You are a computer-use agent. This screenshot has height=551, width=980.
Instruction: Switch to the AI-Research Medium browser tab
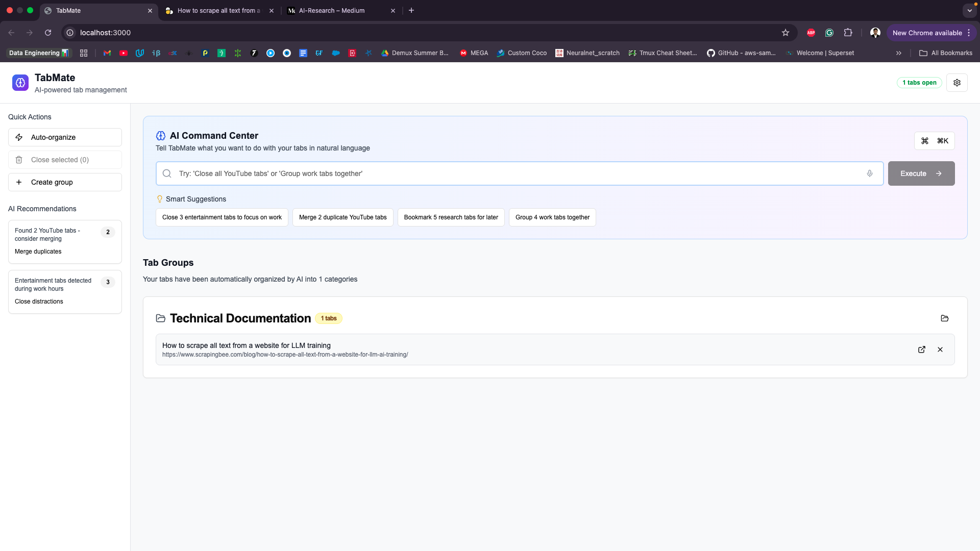pyautogui.click(x=332, y=11)
